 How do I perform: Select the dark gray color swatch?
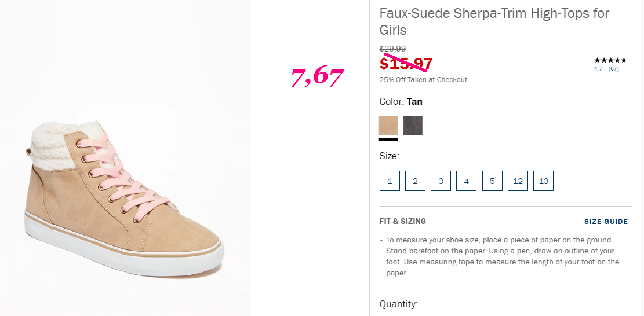413,126
